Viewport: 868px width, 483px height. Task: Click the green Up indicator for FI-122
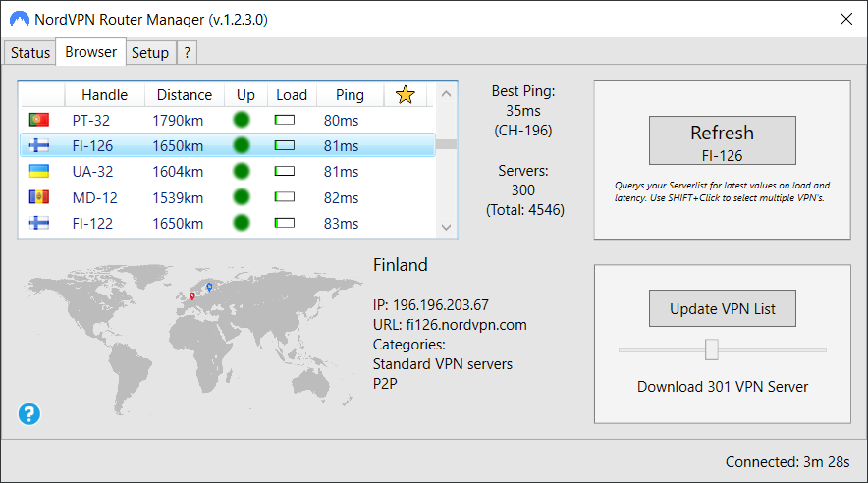tap(242, 223)
